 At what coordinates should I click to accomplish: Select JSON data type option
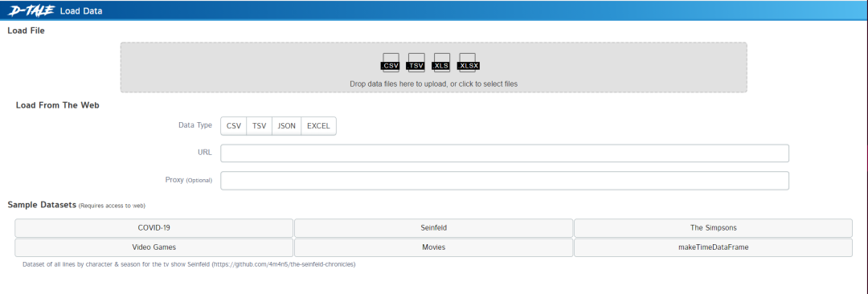(x=286, y=125)
